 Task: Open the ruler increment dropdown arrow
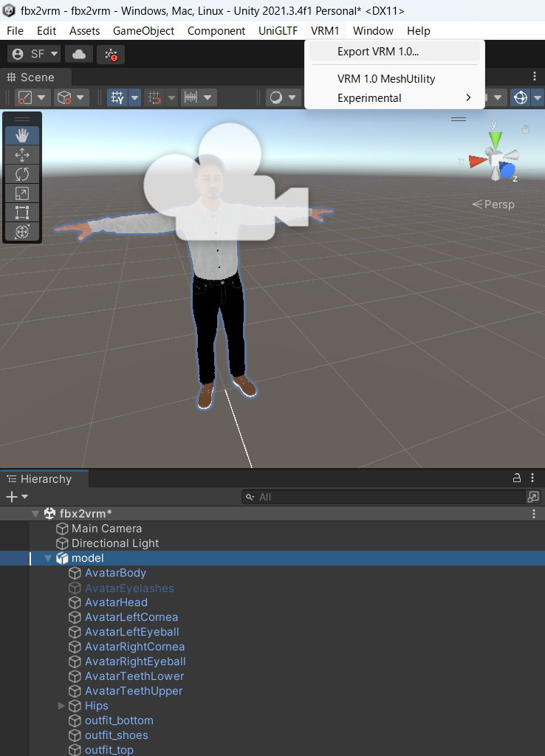[208, 98]
